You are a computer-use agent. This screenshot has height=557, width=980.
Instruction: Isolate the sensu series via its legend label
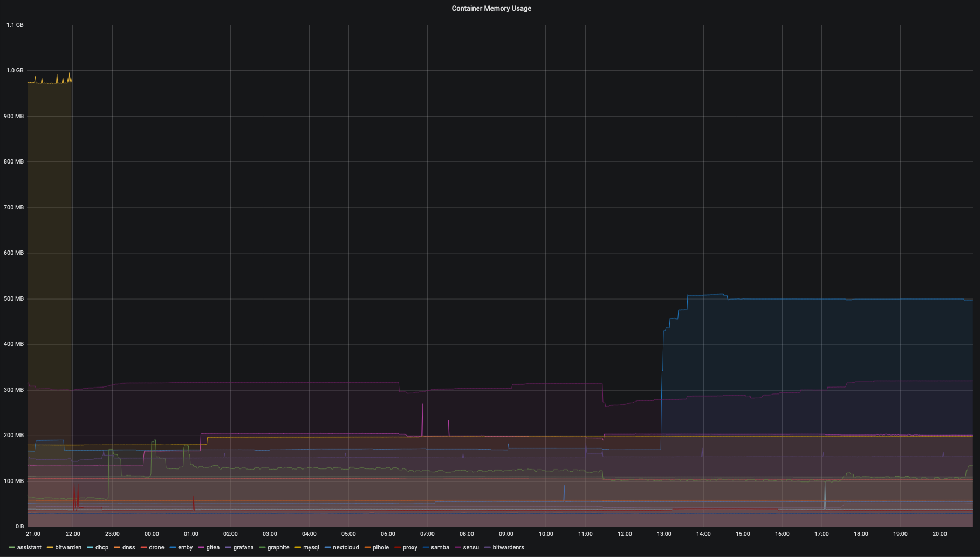tap(471, 547)
